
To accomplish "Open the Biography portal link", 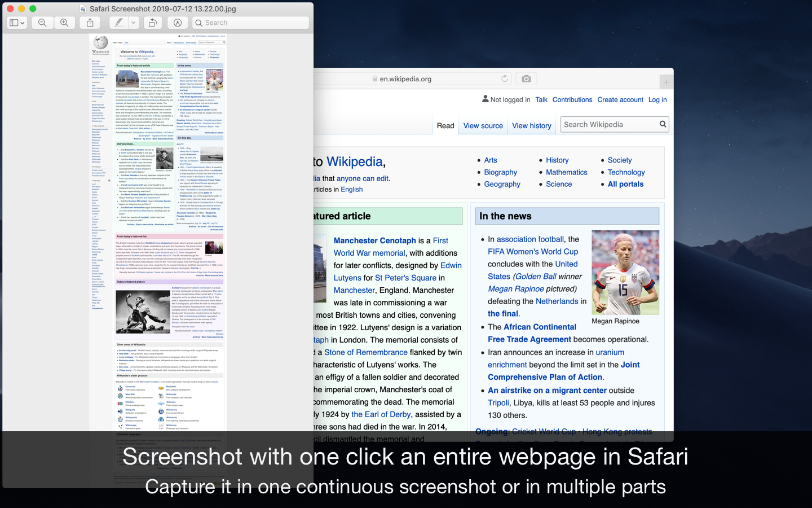I will point(501,172).
